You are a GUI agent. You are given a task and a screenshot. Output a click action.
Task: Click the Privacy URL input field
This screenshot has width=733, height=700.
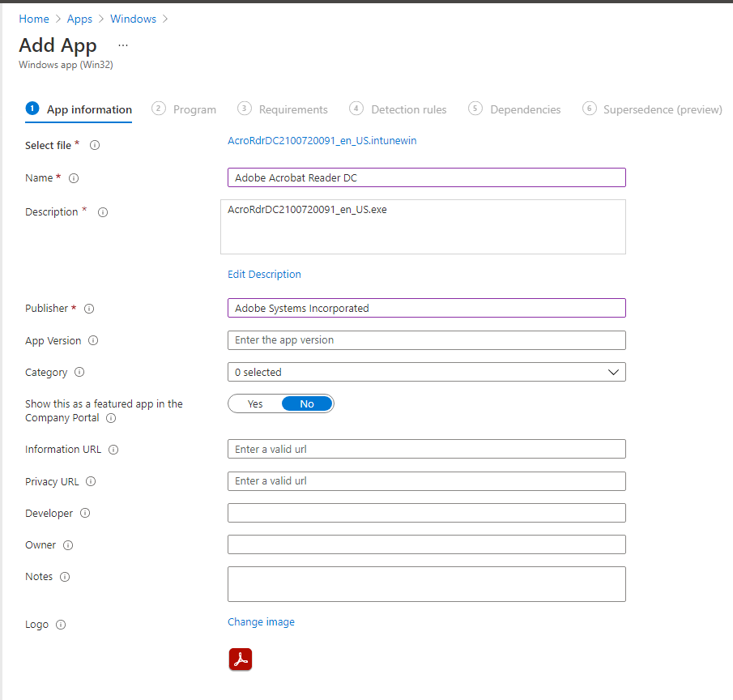(x=426, y=481)
